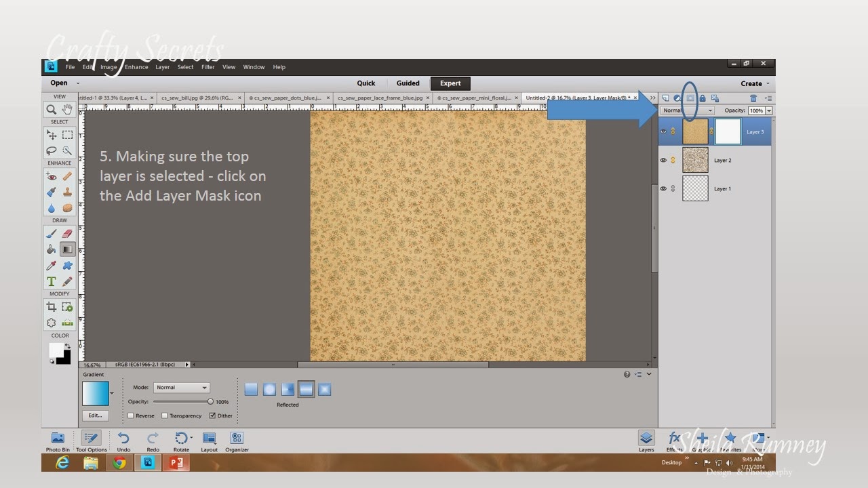Select the Sponge tool
The image size is (868, 488).
pos(67,209)
